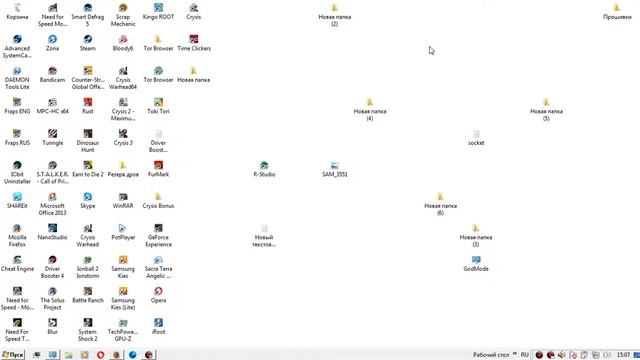Screen dimensions: 640x360
Task: Launch Cheat Engine shortcut
Action: click(17, 263)
